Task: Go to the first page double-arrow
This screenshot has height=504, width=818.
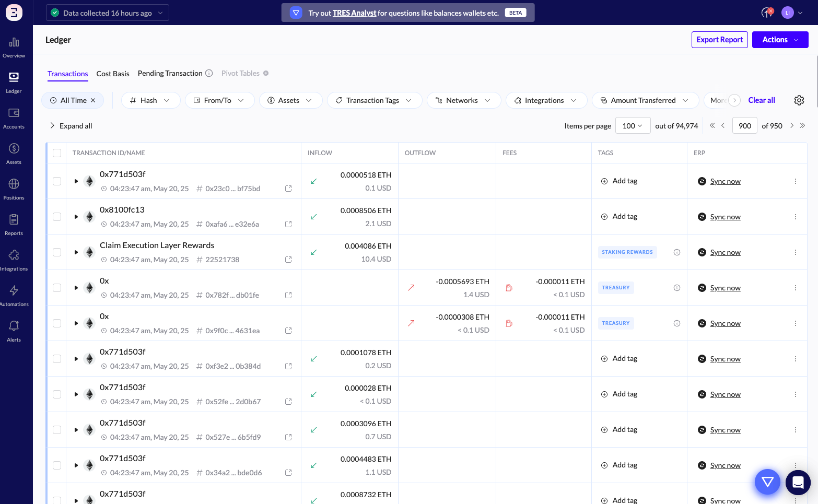Action: point(712,125)
